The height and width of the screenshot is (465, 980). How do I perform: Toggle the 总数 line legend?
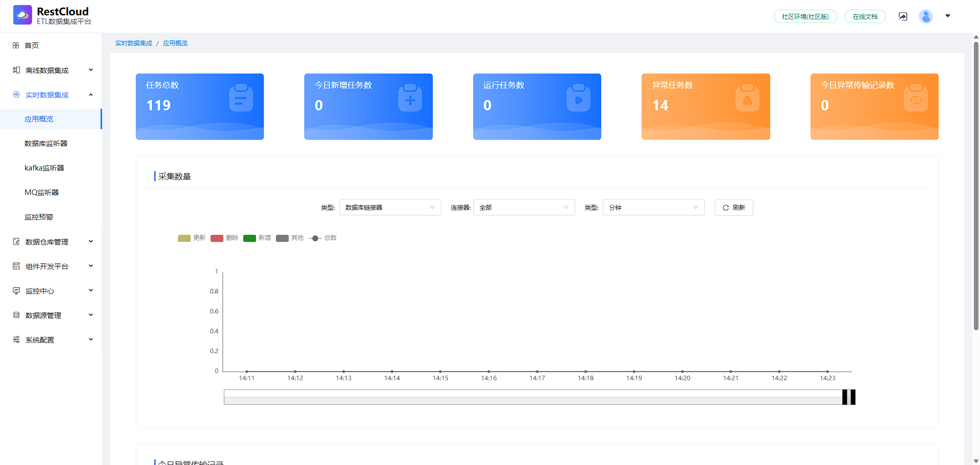(323, 238)
